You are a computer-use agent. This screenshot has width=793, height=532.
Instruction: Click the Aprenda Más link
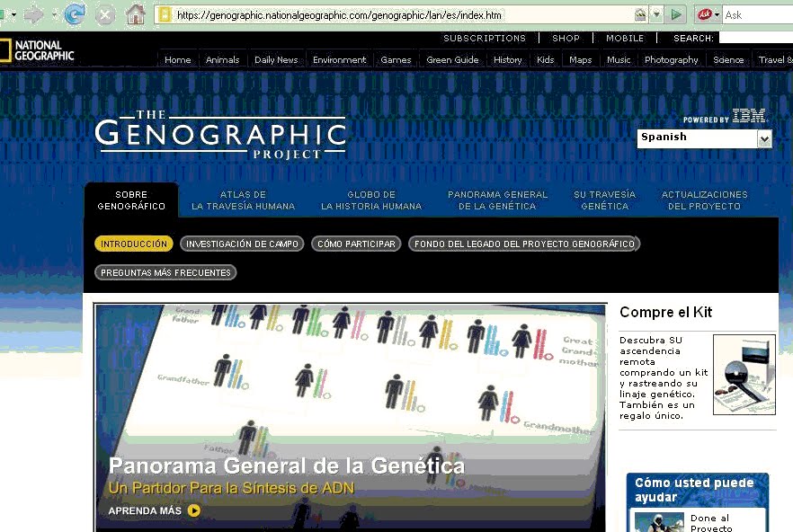[145, 510]
